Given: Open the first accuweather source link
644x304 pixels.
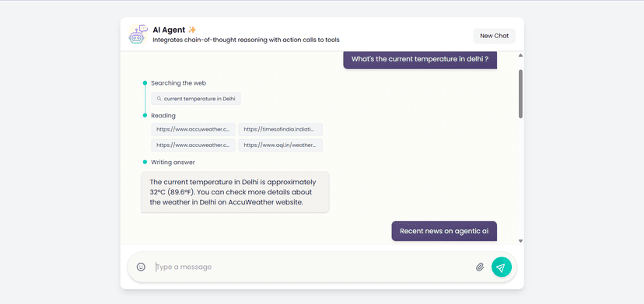Looking at the screenshot, I should pyautogui.click(x=193, y=129).
